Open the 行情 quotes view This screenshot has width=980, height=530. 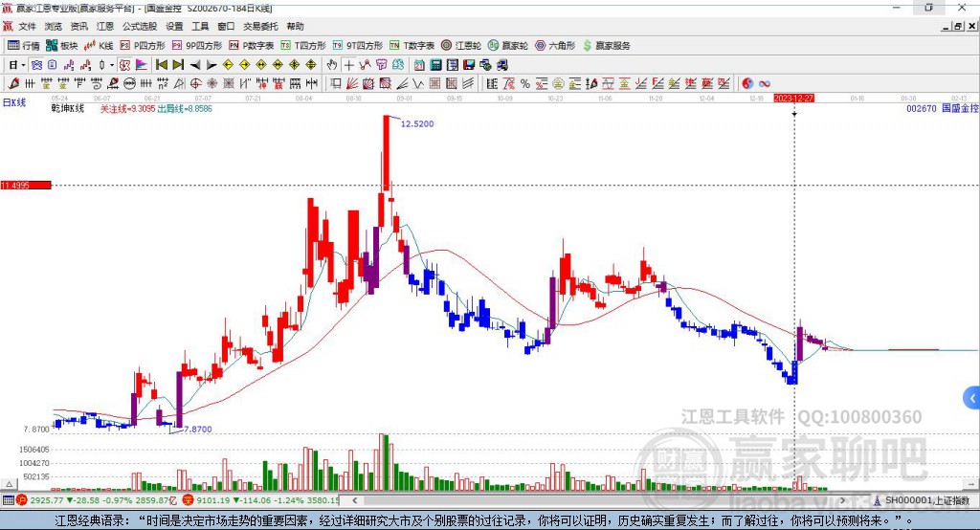click(24, 46)
